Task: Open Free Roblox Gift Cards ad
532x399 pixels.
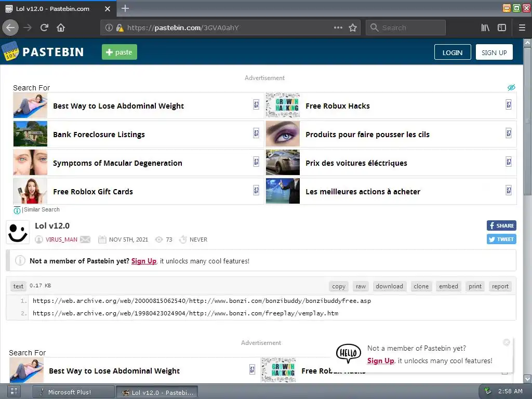Action: click(x=138, y=191)
